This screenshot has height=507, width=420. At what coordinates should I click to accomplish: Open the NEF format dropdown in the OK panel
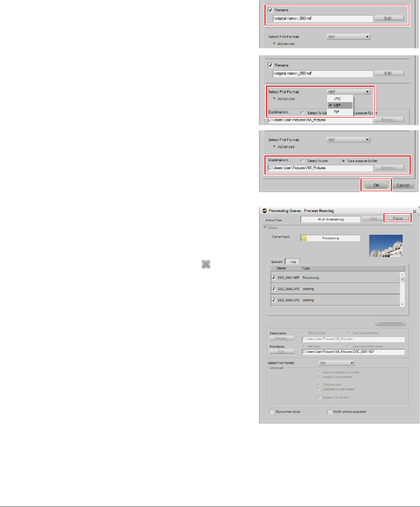(x=348, y=140)
